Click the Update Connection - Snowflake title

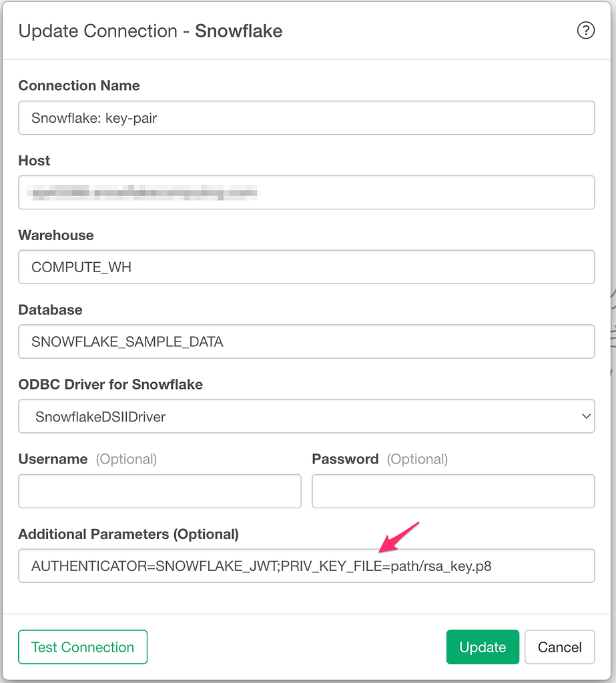pyautogui.click(x=150, y=31)
